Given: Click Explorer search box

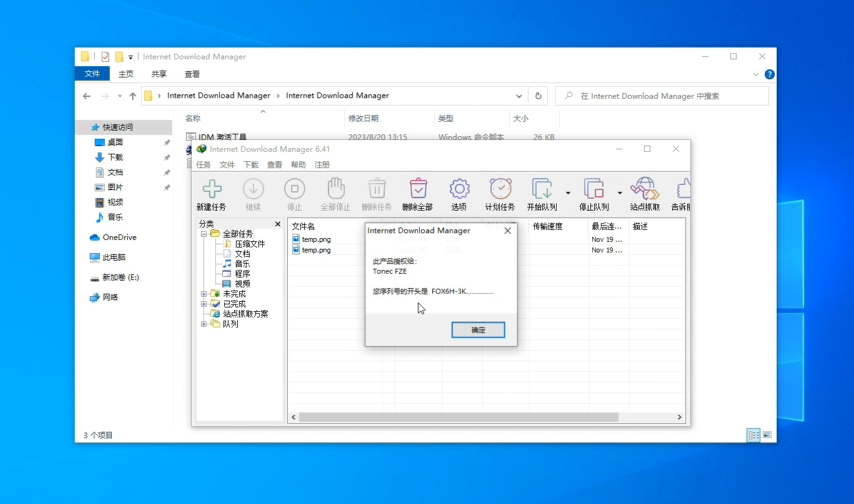Looking at the screenshot, I should pyautogui.click(x=662, y=96).
